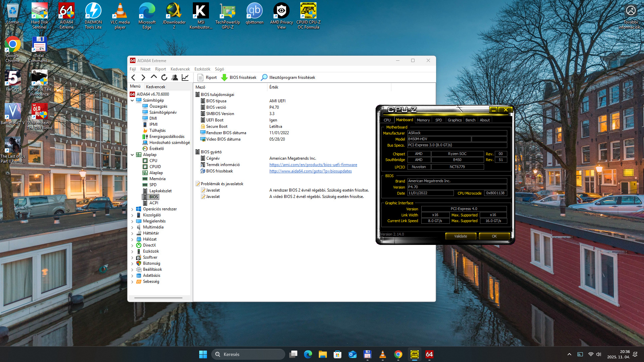Expand the Operációs rendszer tree node
Screen dimensions: 644x362
click(132, 209)
